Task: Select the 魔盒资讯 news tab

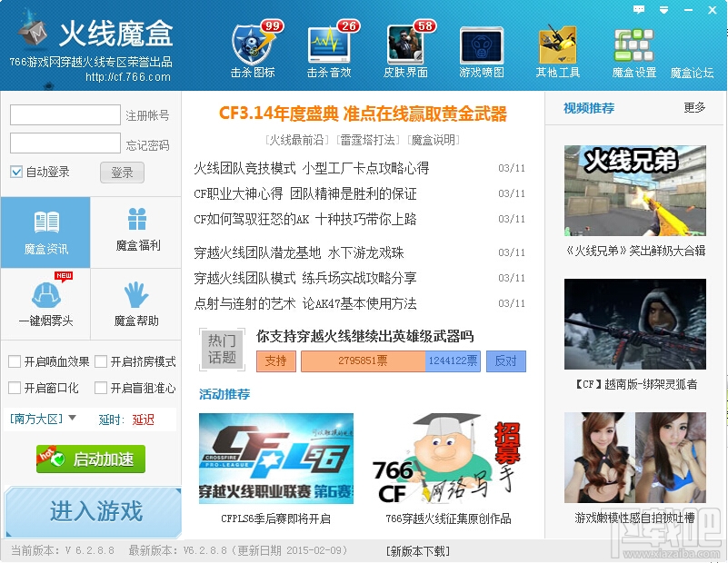Action: point(45,232)
